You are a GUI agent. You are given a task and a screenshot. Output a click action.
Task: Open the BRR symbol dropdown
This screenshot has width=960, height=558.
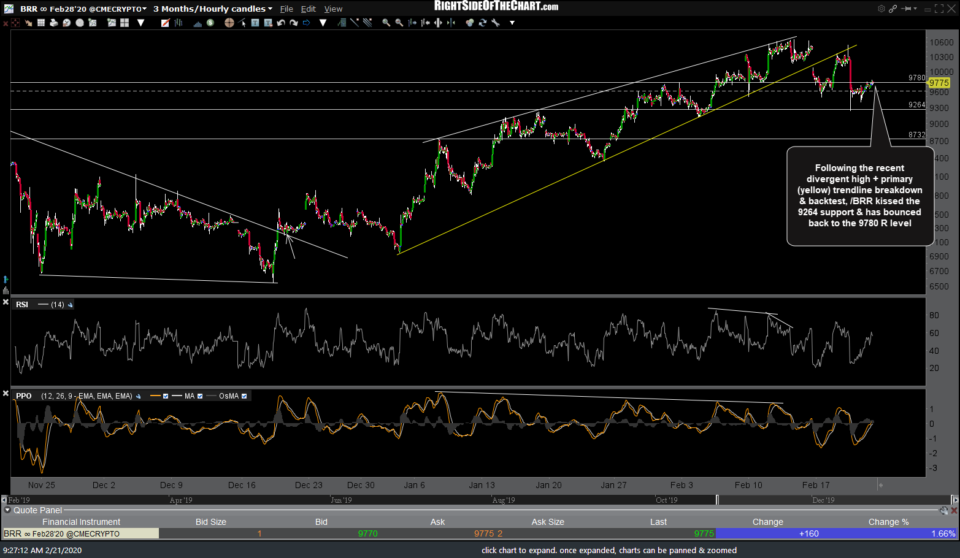(144, 9)
